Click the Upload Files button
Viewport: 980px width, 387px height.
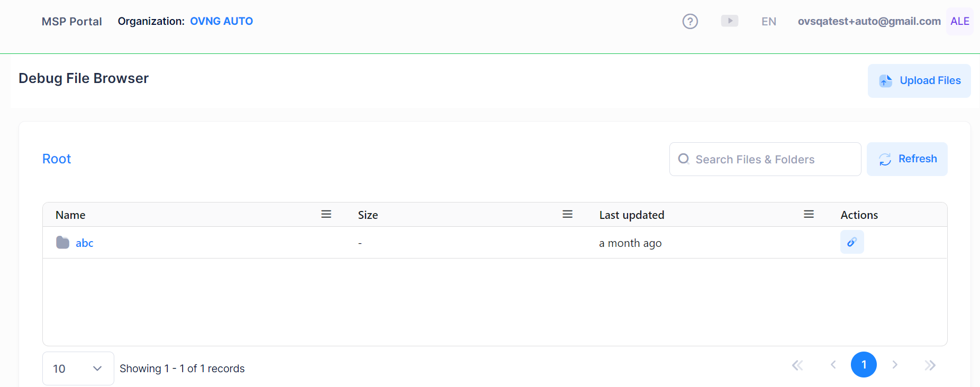(x=919, y=81)
